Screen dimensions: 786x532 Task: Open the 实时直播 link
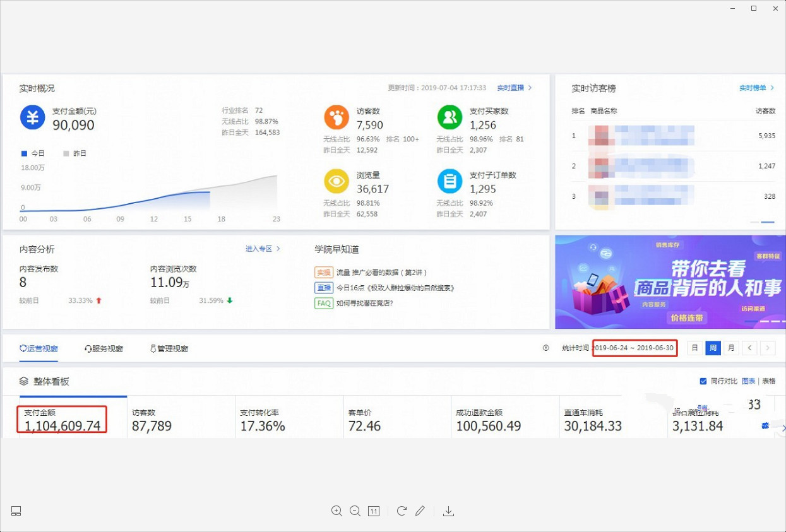point(512,88)
